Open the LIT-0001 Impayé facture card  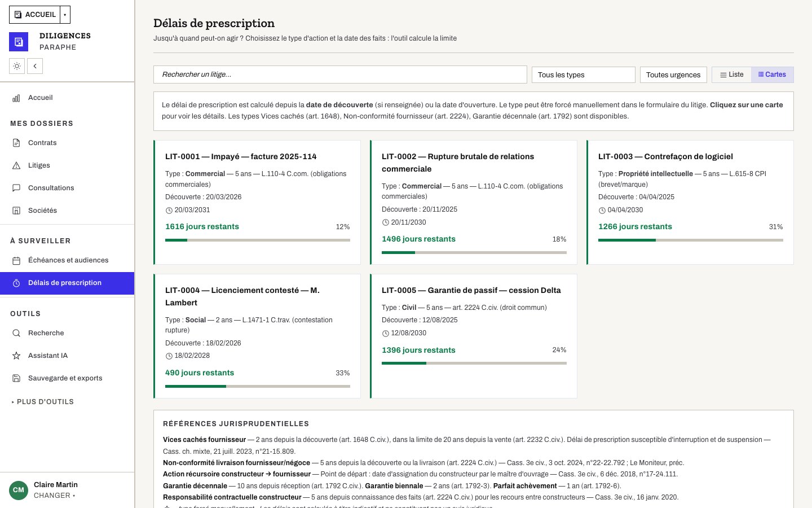tap(257, 202)
